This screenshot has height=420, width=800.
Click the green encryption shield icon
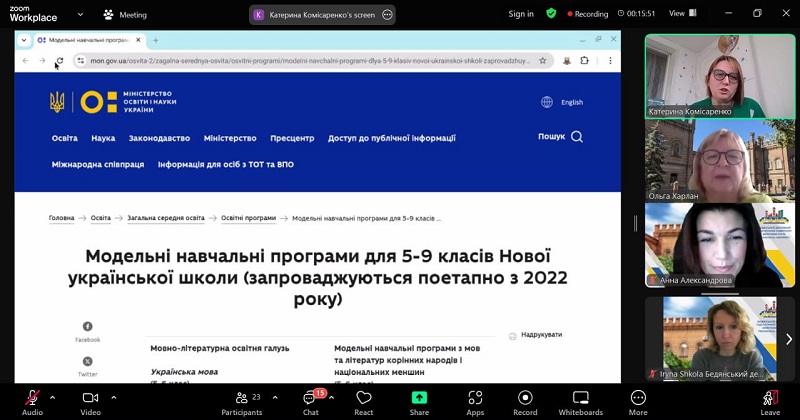(551, 14)
